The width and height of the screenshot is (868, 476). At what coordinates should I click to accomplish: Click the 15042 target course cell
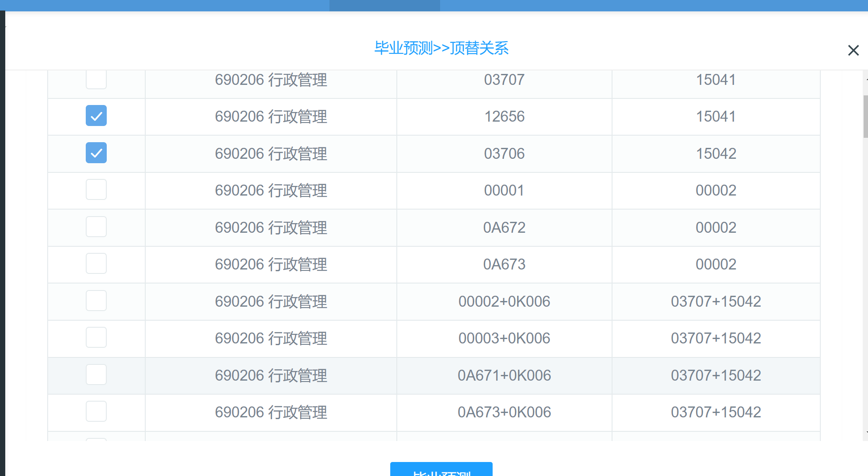click(x=716, y=153)
